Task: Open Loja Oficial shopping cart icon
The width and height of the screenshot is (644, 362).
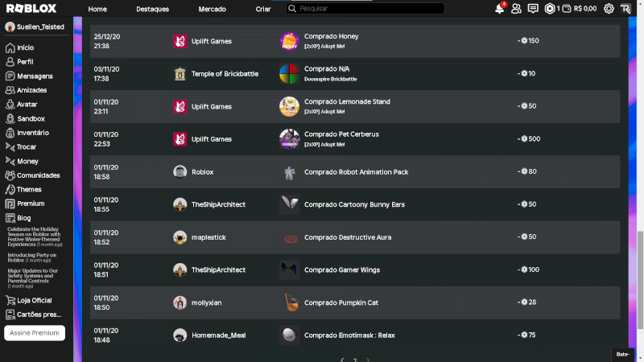Action: (x=10, y=300)
